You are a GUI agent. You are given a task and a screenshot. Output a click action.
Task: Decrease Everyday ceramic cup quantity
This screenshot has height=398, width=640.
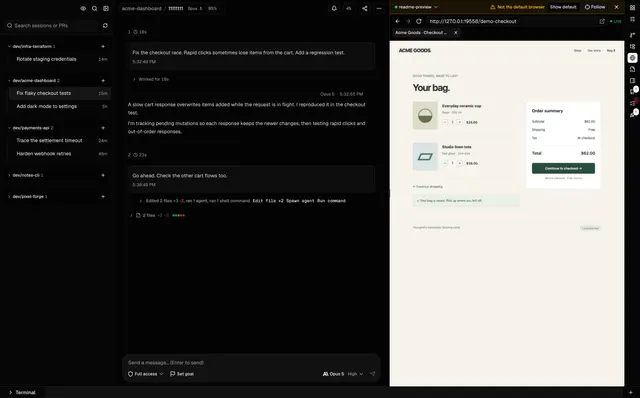pos(445,122)
